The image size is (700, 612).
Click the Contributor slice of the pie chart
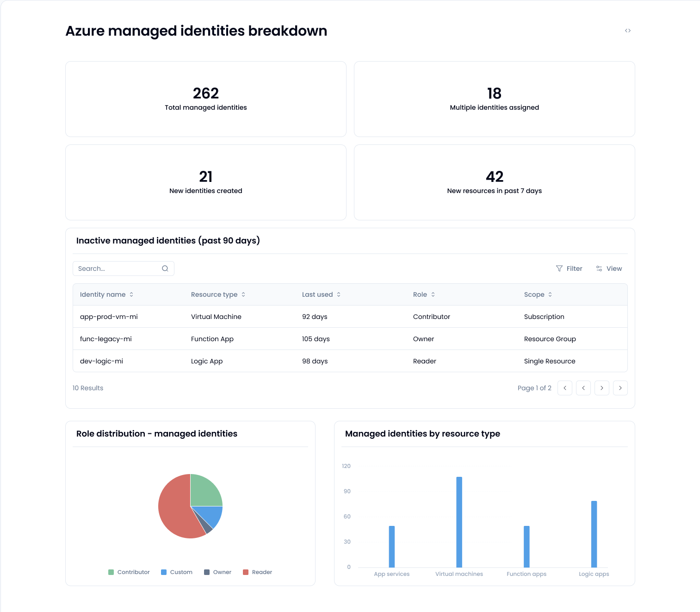[204, 493]
